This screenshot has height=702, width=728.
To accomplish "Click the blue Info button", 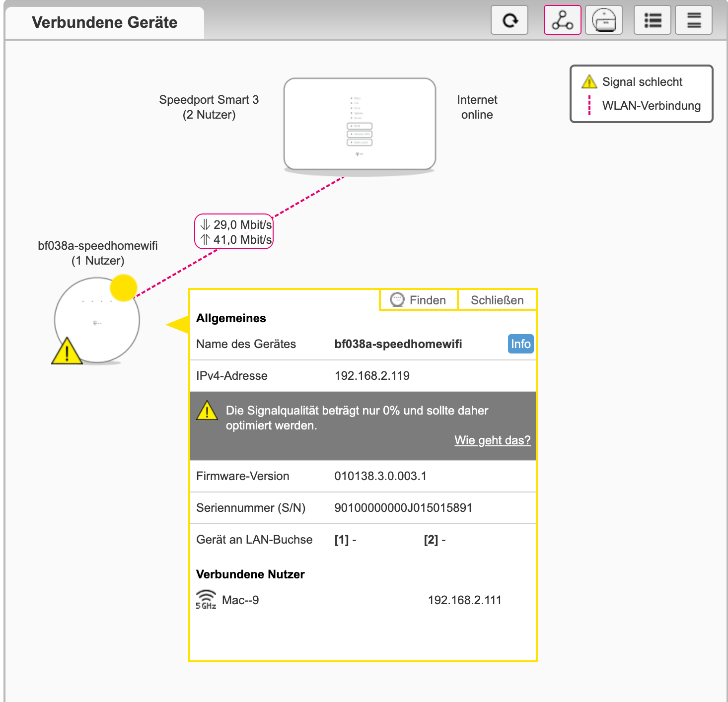I will point(520,344).
